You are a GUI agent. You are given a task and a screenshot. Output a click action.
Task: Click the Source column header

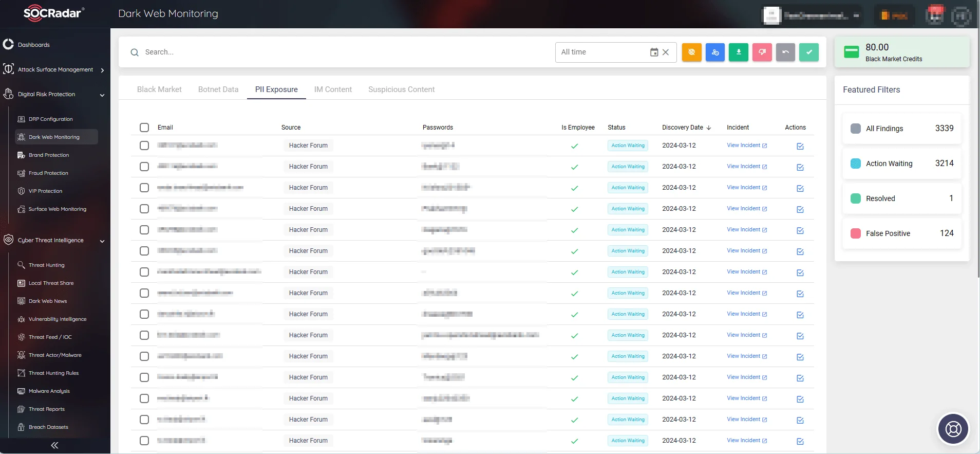291,128
